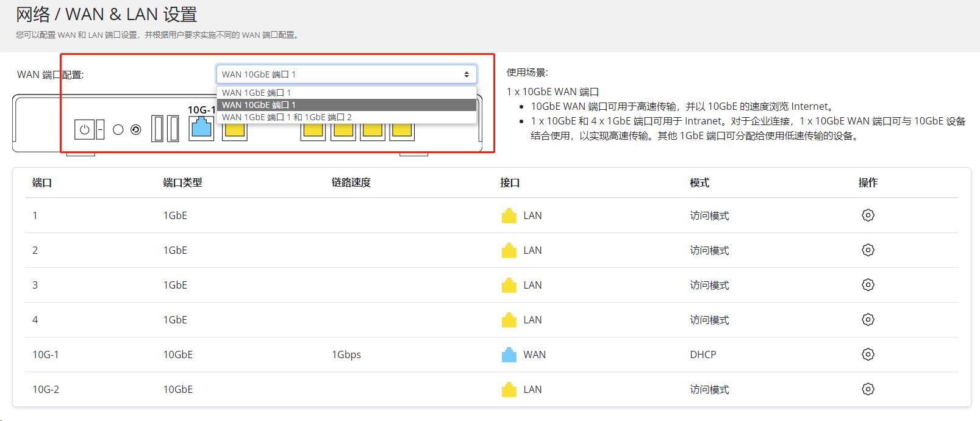Open settings gear for 10G-1 WAN port
Screen dimensions: 980x421
[868, 354]
